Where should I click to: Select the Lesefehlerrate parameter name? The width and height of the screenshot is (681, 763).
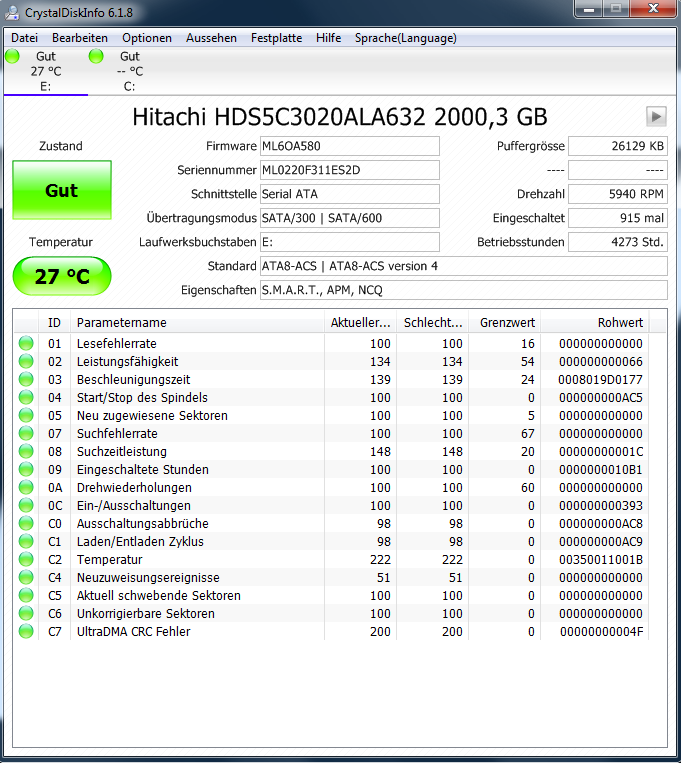tap(117, 344)
